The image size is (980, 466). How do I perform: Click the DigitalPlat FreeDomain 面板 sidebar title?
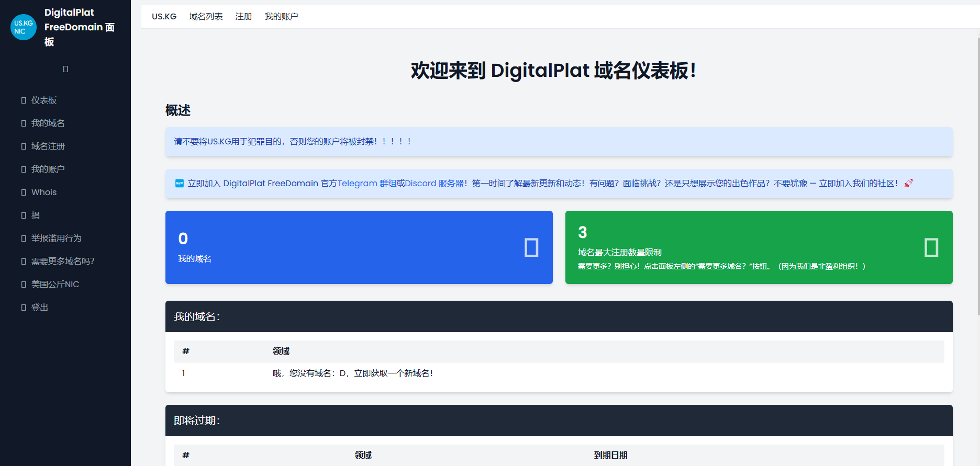pos(80,27)
